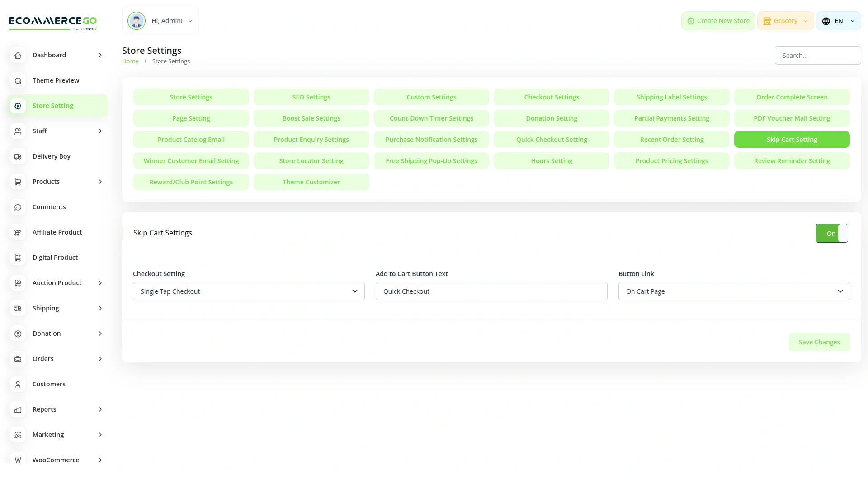Screen dimensions: 868x488
Task: Click the Theme Preview sidebar icon
Action: tap(18, 80)
